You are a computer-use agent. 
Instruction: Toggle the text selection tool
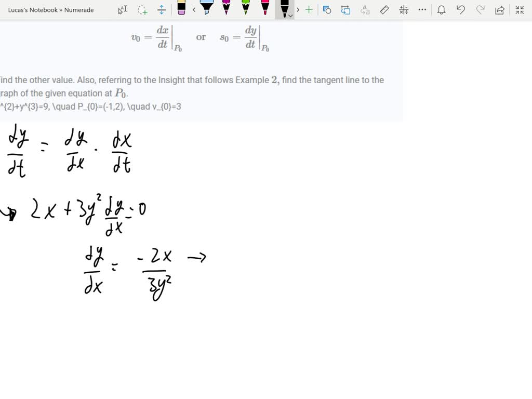[123, 9]
